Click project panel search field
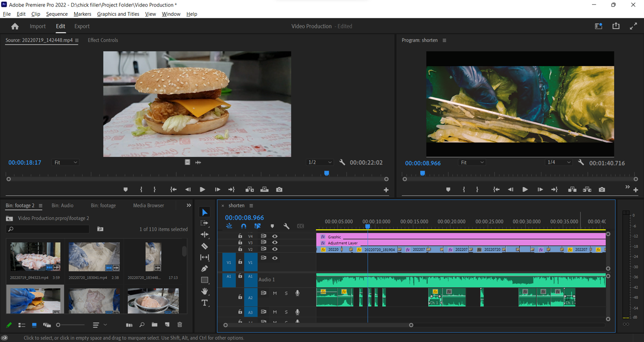Image resolution: width=644 pixels, height=342 pixels. click(48, 229)
